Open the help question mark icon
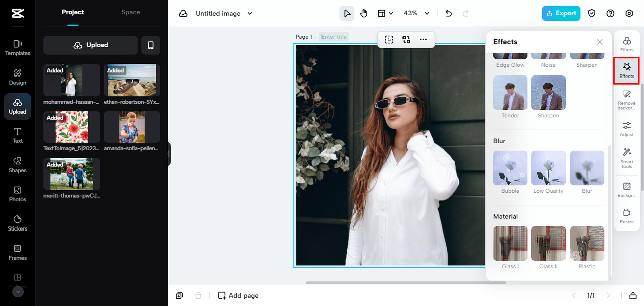The height and width of the screenshot is (306, 644). coord(610,13)
